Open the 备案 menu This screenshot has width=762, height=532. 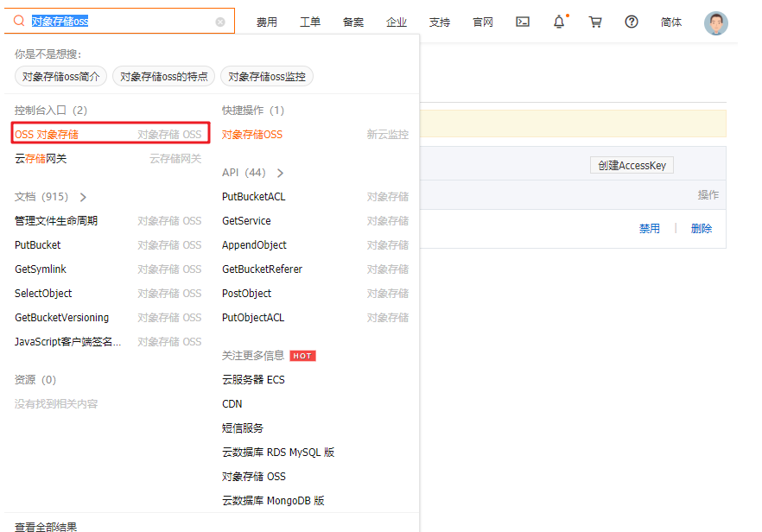[353, 22]
